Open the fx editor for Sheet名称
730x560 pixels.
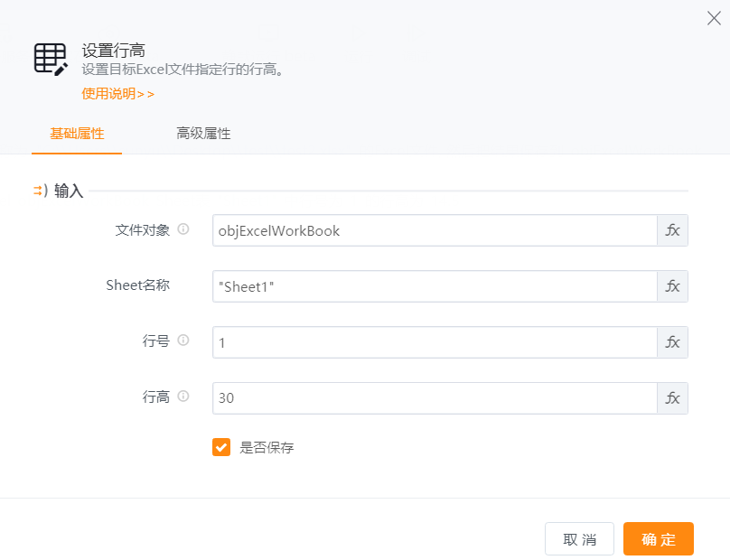click(x=672, y=286)
